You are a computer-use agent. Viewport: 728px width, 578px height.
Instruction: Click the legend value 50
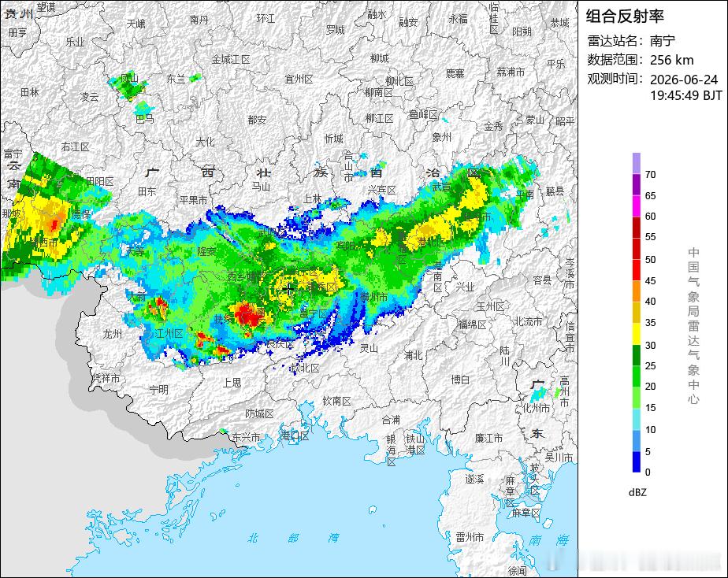[651, 260]
